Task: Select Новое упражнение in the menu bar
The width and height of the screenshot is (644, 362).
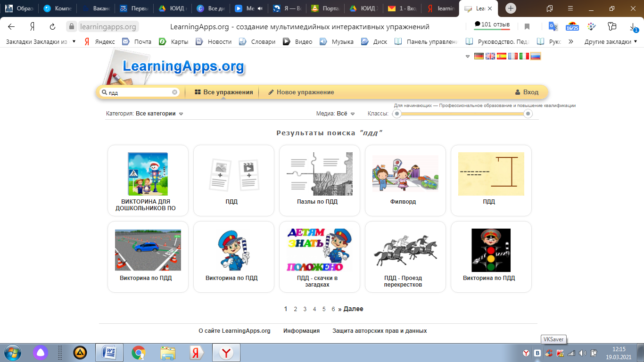Action: 301,92
